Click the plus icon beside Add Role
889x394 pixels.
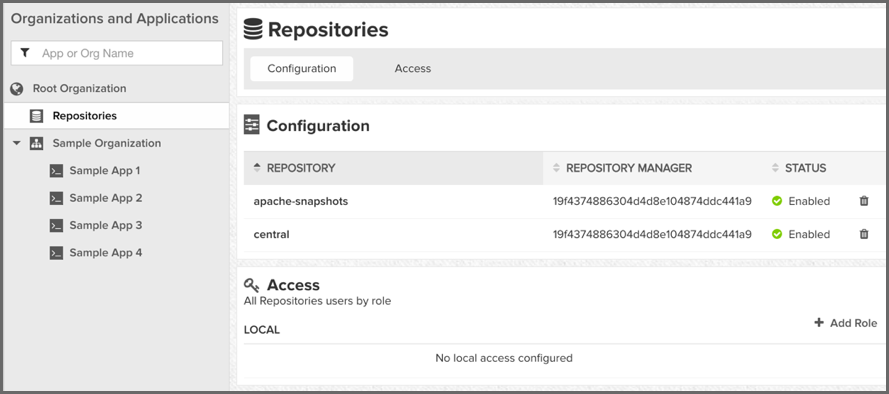[819, 323]
